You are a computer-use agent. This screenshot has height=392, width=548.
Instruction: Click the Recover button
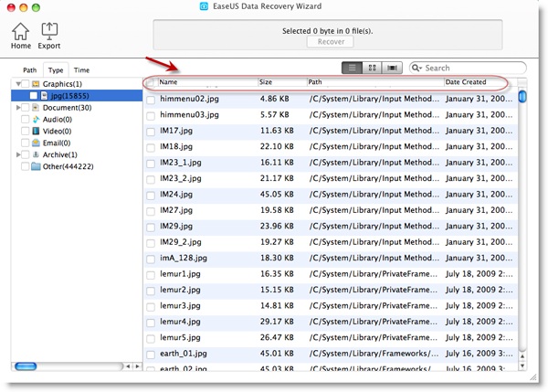point(331,42)
